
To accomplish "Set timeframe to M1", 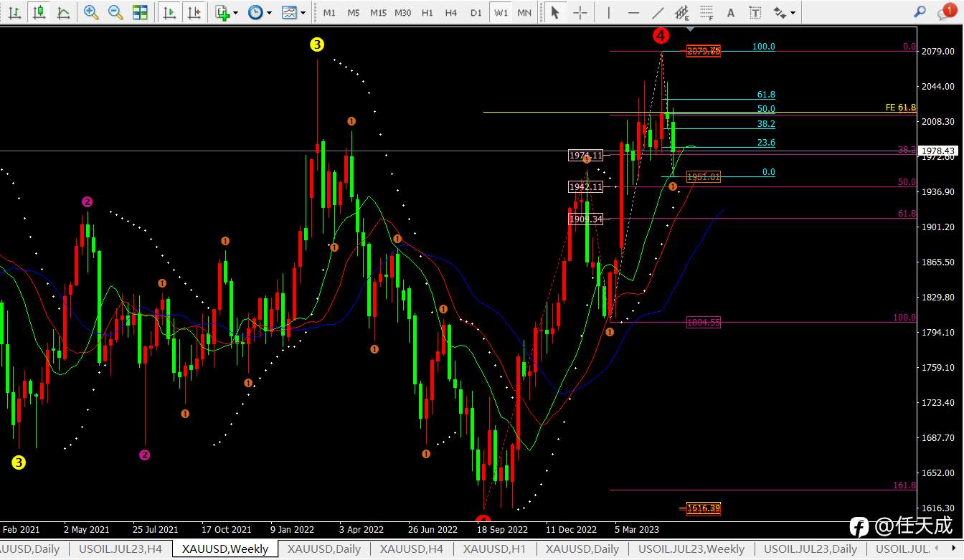I will point(329,13).
